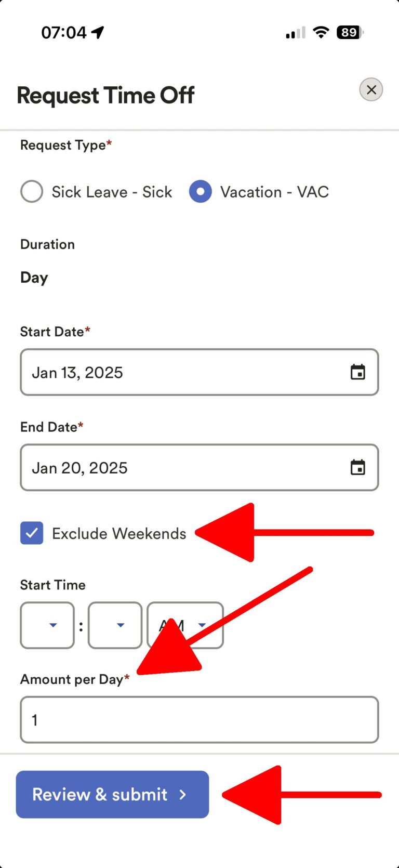Click the Review & submit button
The width and height of the screenshot is (399, 868).
[x=112, y=794]
